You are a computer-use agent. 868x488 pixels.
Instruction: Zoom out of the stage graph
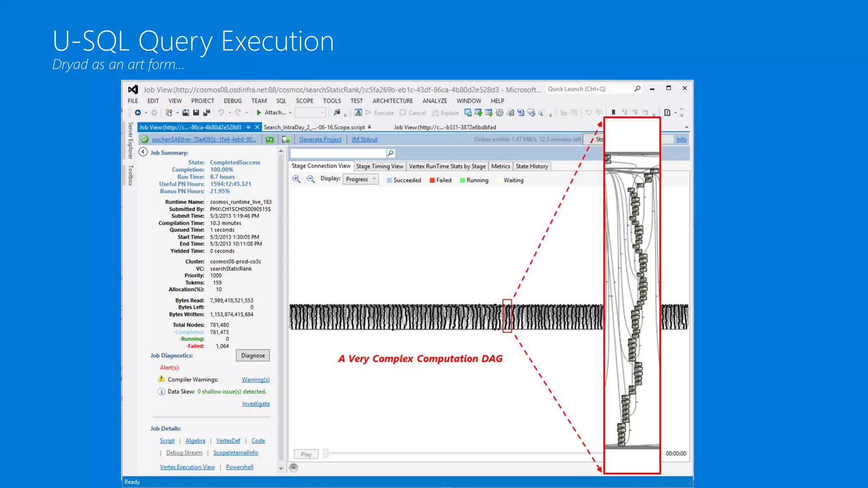(x=311, y=179)
